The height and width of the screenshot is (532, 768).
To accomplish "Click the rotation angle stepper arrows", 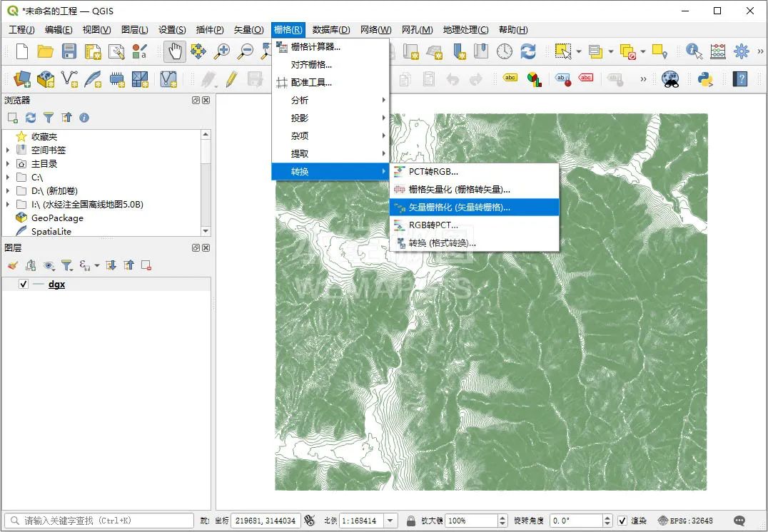I will pyautogui.click(x=607, y=521).
